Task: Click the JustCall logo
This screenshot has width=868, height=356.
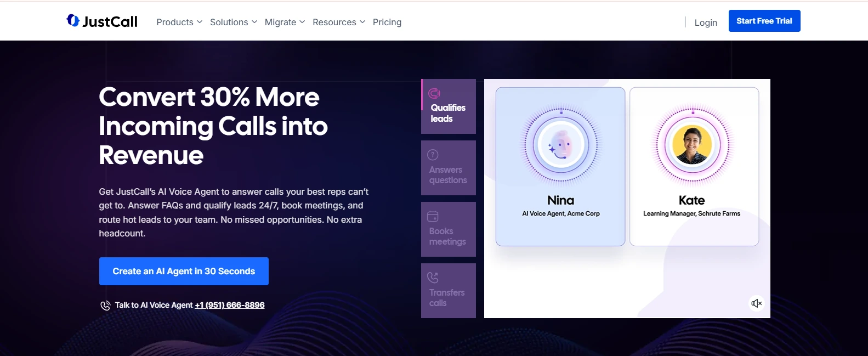Action: point(101,21)
